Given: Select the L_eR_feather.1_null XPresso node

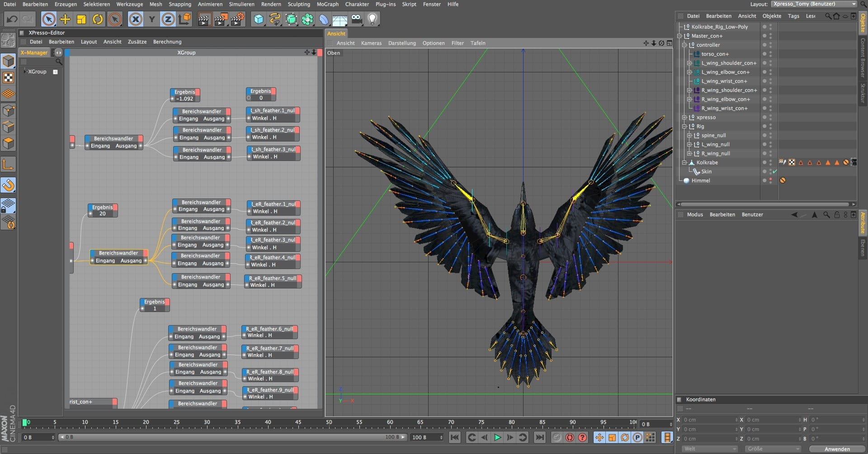Looking at the screenshot, I should pos(273,204).
